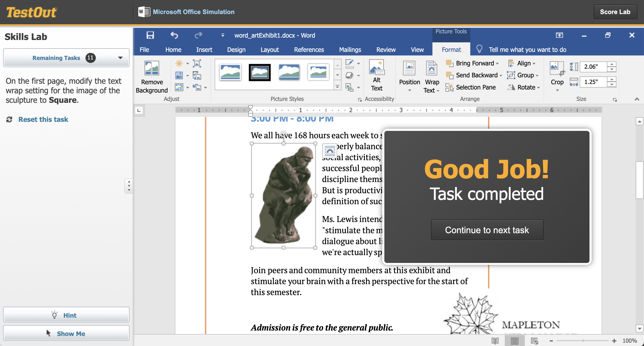This screenshot has width=644, height=346.
Task: Click the Alt Text button
Action: (376, 75)
